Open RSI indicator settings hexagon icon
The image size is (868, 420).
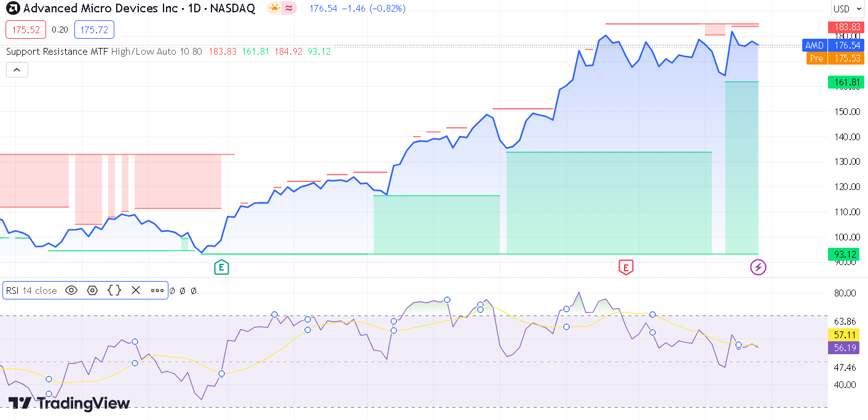(x=93, y=290)
